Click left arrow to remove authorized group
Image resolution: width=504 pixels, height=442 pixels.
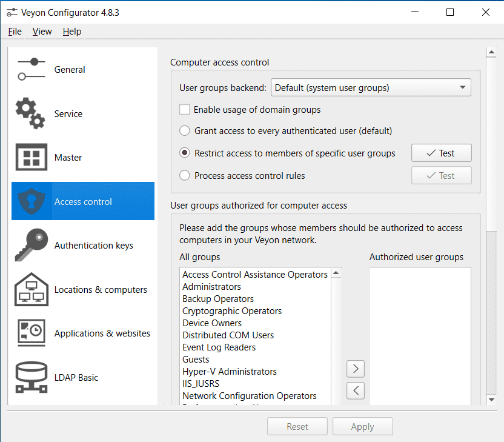coord(356,390)
